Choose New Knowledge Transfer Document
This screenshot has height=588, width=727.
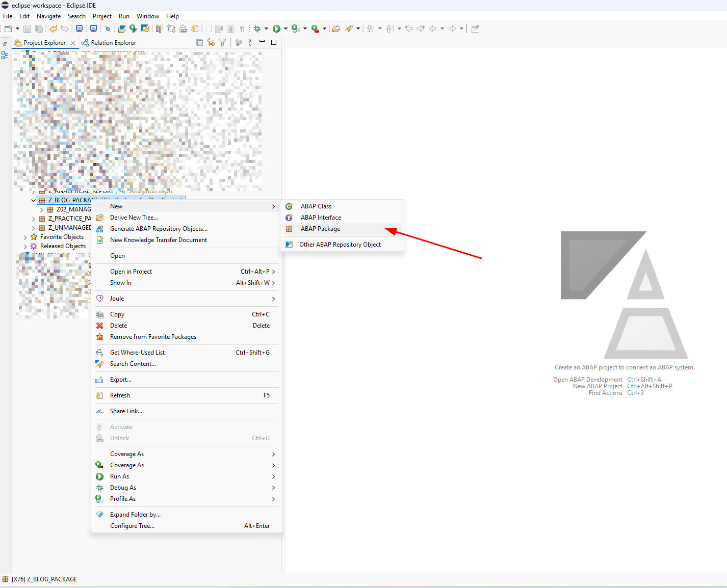(187, 240)
